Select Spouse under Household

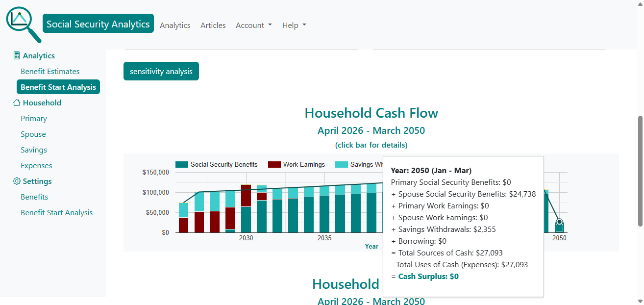[x=33, y=134]
